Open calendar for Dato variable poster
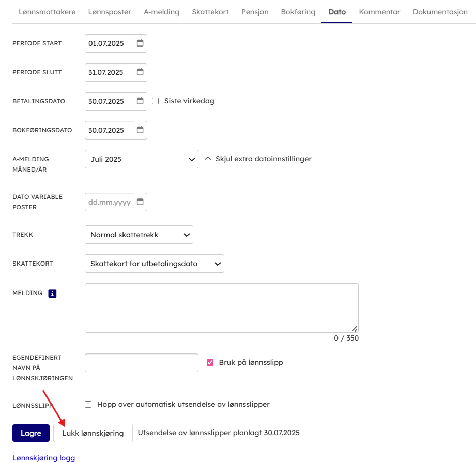Image resolution: width=476 pixels, height=462 pixels. click(140, 202)
